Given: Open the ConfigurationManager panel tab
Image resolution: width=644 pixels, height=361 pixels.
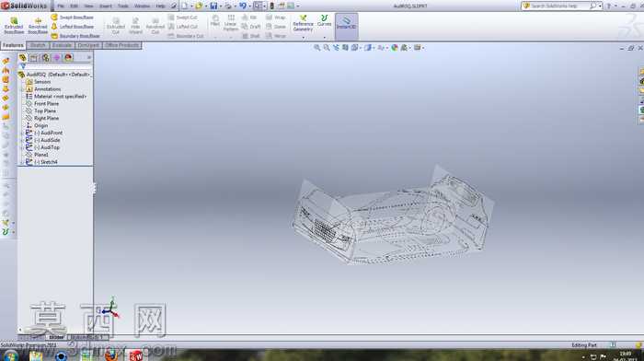Looking at the screenshot, I should pos(45,58).
